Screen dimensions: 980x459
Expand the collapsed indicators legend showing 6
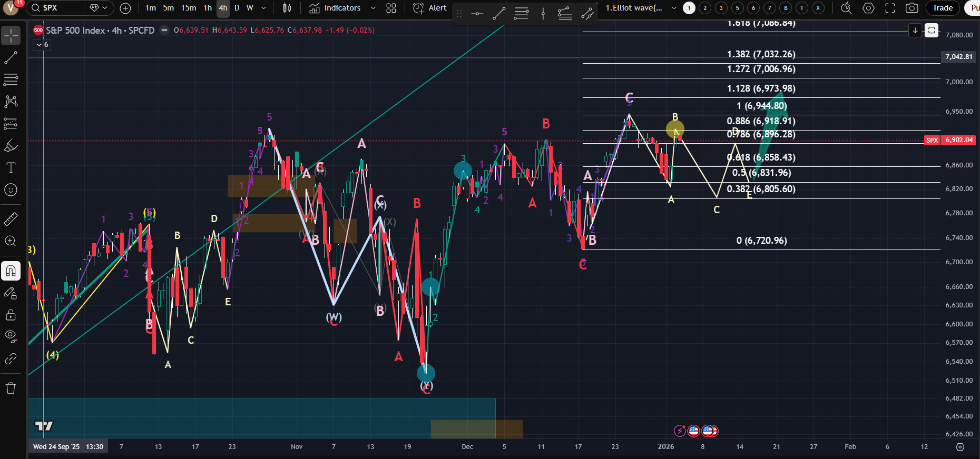pyautogui.click(x=42, y=45)
